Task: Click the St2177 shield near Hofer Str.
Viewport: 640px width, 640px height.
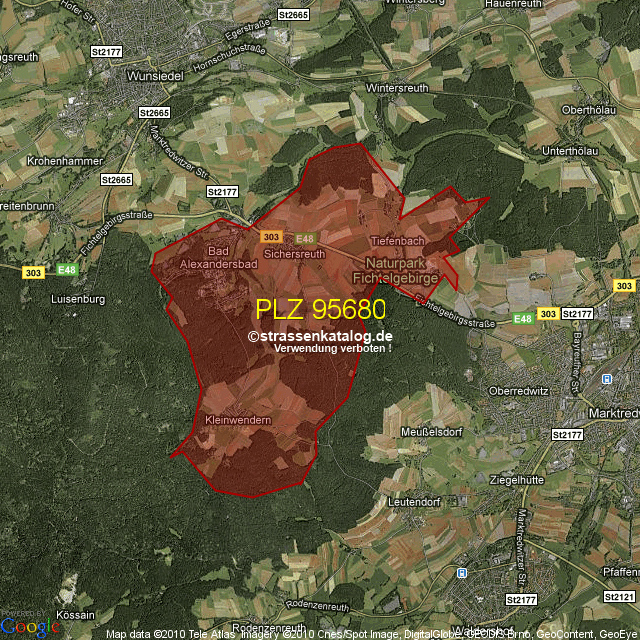Action: click(x=105, y=51)
